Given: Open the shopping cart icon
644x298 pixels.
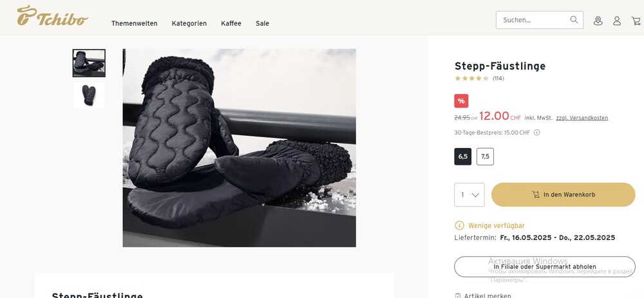Looking at the screenshot, I should (636, 21).
